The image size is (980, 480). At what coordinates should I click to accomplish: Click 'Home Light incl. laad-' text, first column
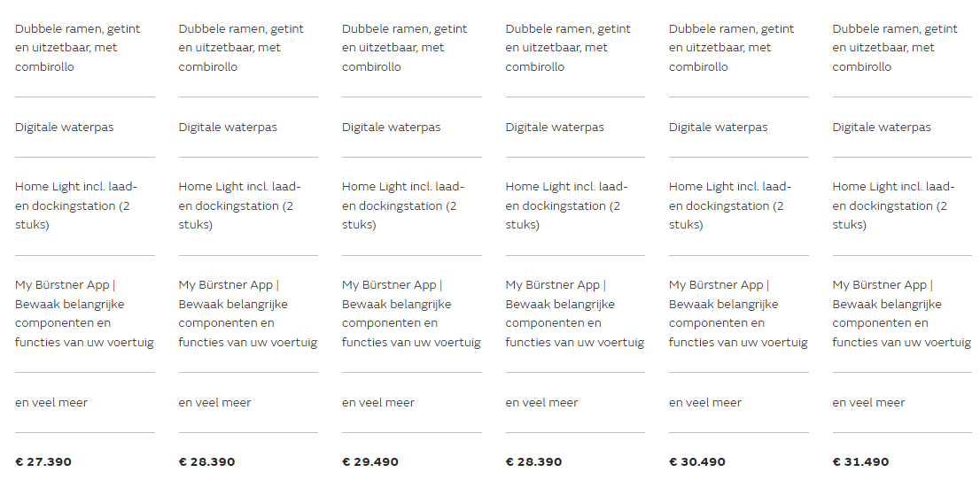[76, 187]
